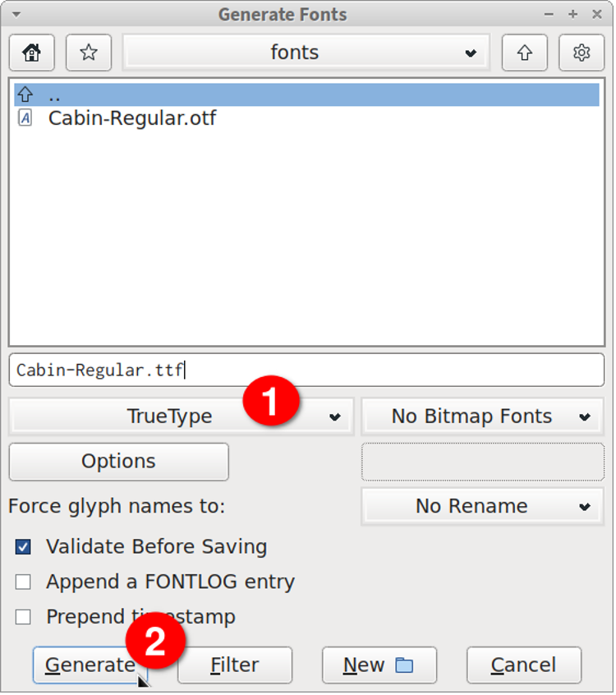Click the home directory icon

(30, 52)
